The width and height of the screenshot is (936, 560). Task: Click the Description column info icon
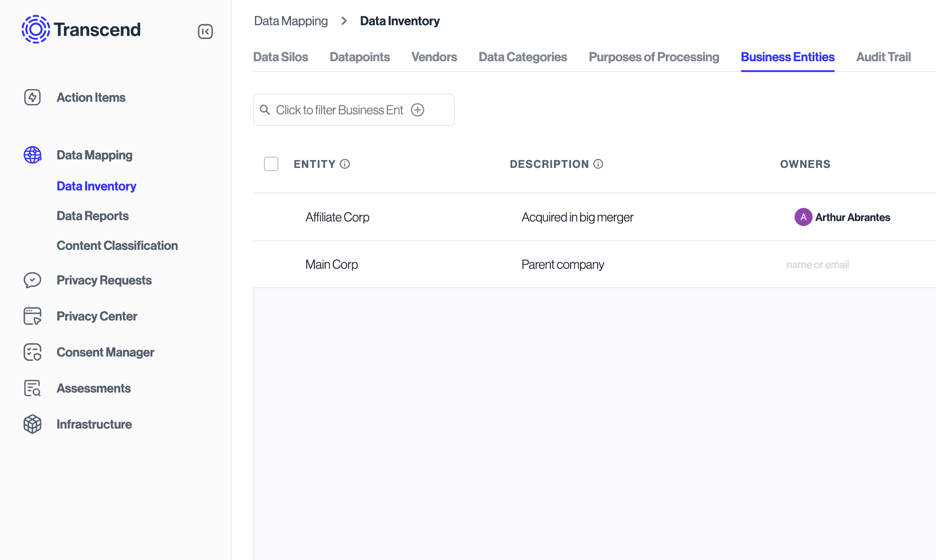598,164
